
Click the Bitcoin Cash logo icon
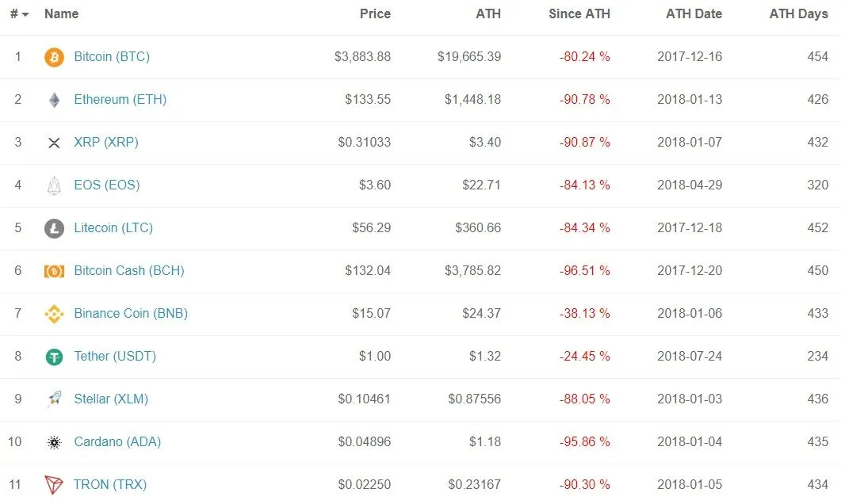pos(54,271)
